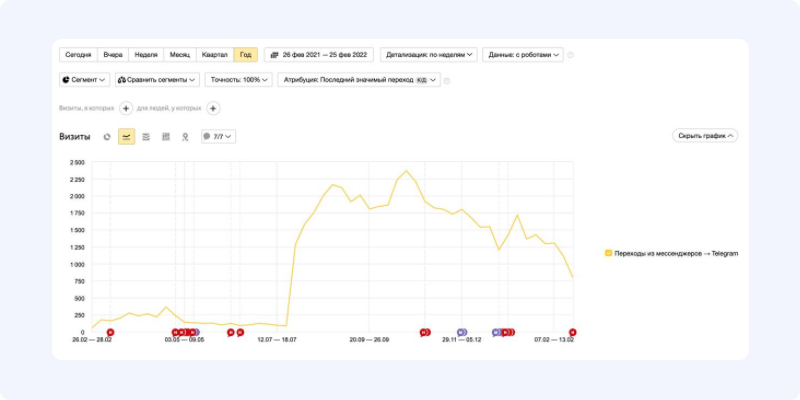Toggle 'Переходы из мессенджеров → Telegram' legend checkbox
This screenshot has width=800, height=400.
point(608,253)
